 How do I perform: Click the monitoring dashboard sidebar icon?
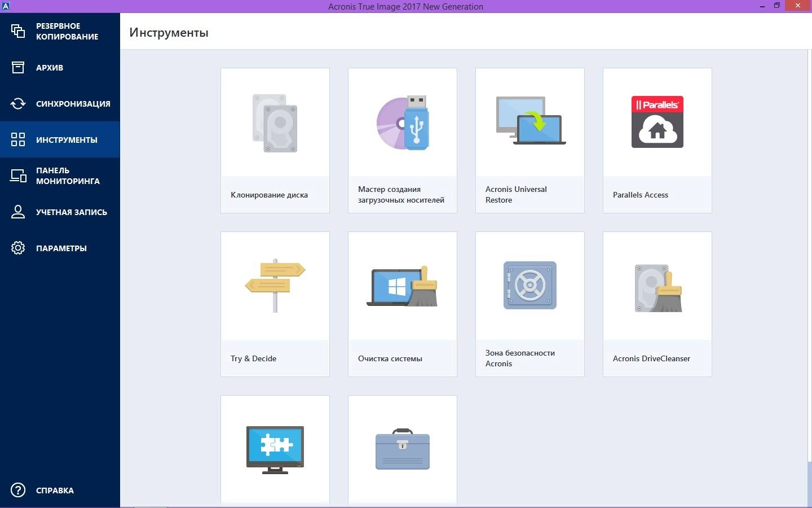pos(18,176)
